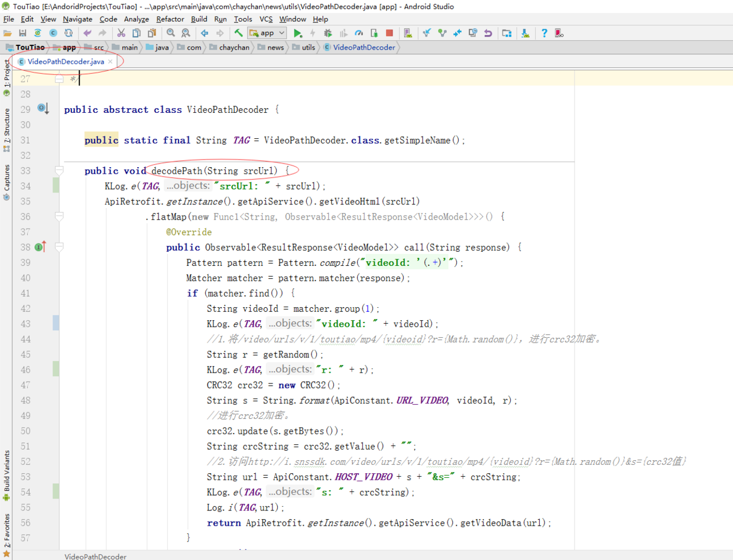Open the Tools menu
Screen dimensions: 733x560
(243, 19)
